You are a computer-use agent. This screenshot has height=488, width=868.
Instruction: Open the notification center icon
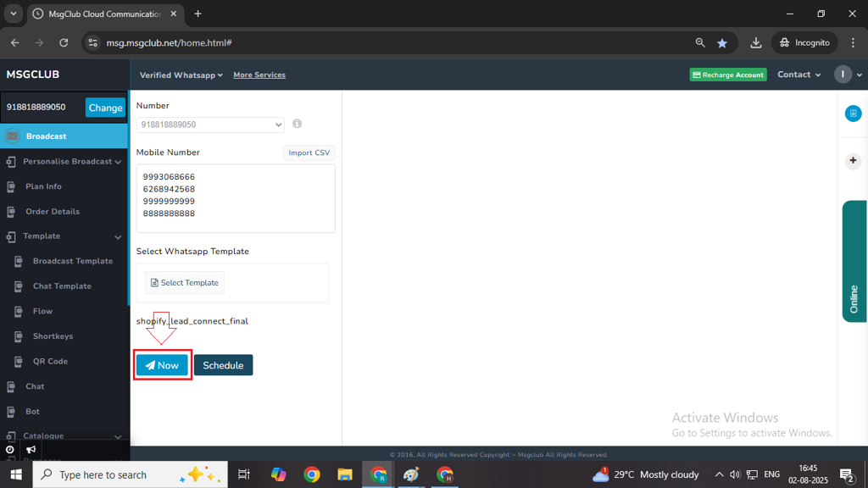point(847,474)
